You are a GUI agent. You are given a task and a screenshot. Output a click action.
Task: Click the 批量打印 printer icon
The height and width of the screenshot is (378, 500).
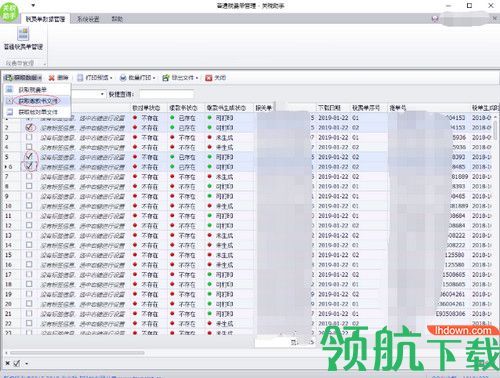click(x=123, y=78)
